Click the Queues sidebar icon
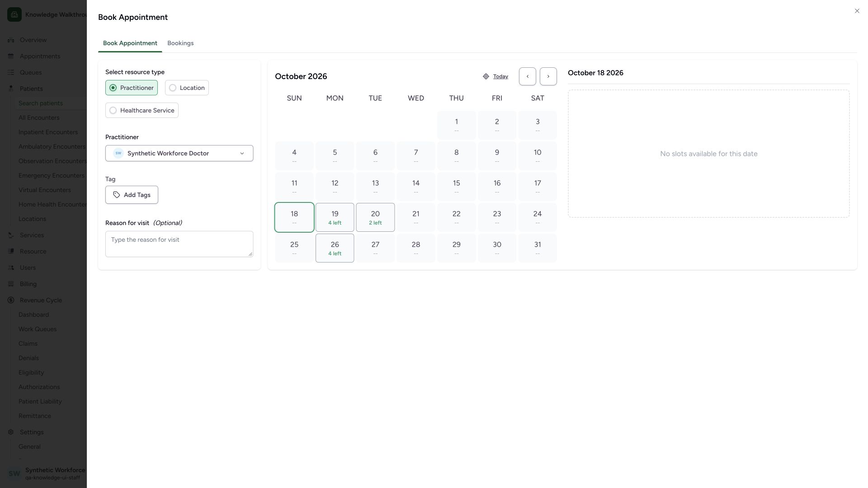 [x=11, y=72]
